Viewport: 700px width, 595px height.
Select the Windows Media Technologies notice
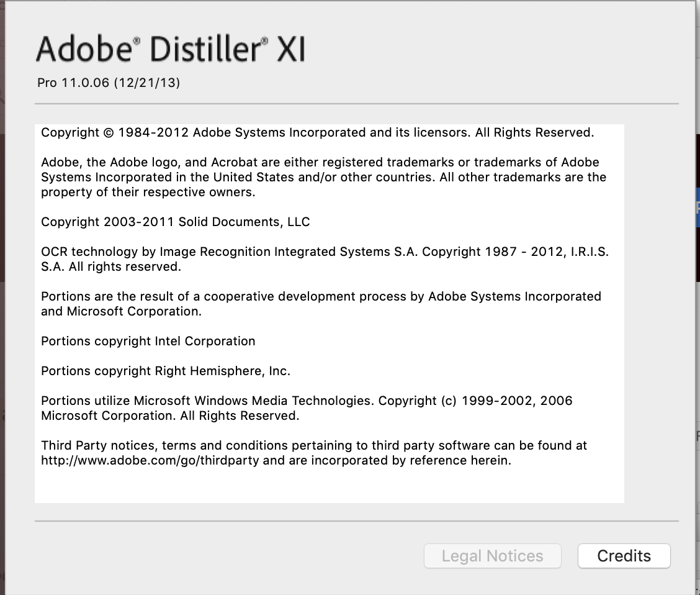tap(307, 408)
